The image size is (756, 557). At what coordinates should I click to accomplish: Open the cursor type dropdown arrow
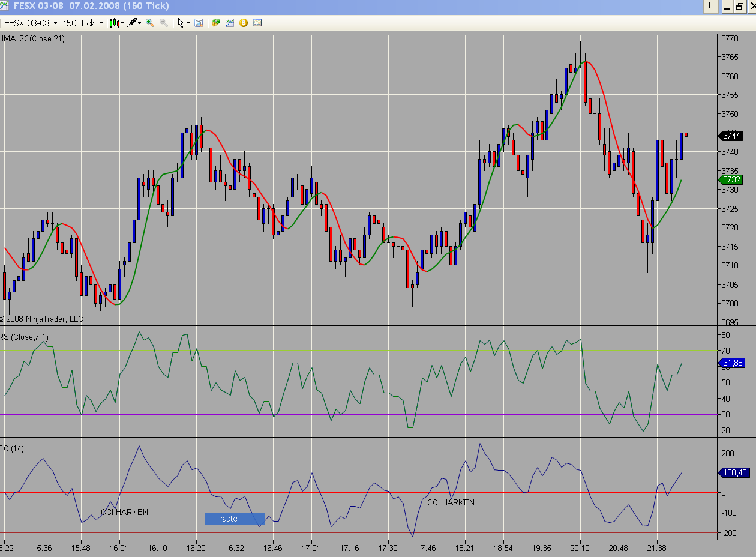[188, 23]
